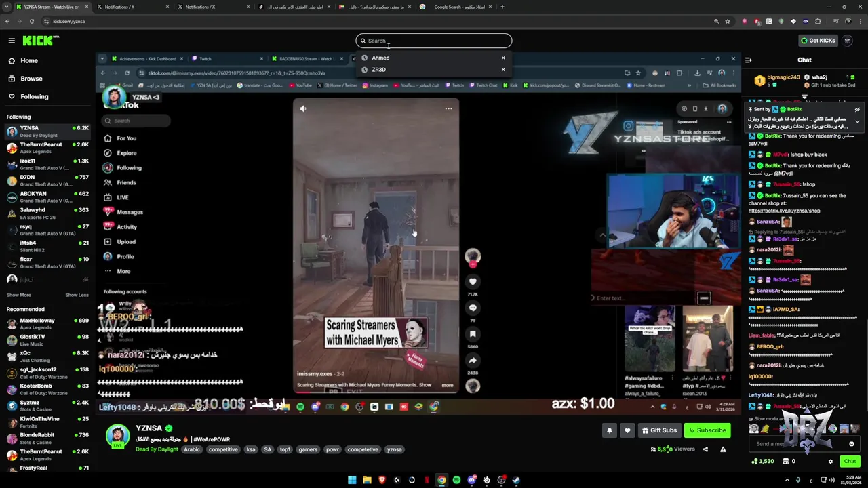
Task: Click the Gift Subs button
Action: (658, 430)
